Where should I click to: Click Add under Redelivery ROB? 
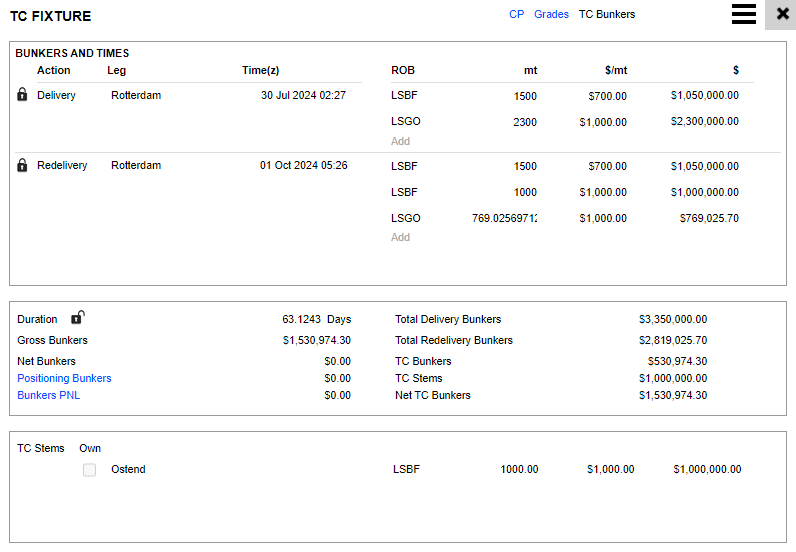[x=400, y=237]
